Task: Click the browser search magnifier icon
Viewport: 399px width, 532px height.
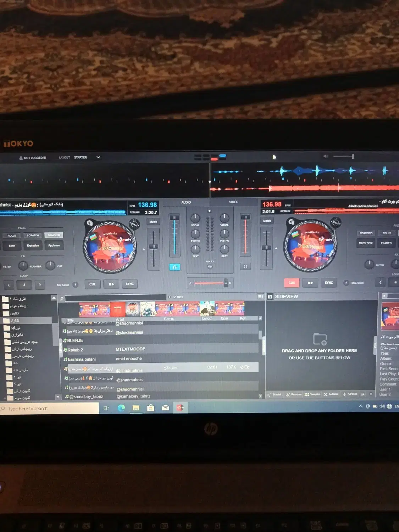Action: (62, 299)
